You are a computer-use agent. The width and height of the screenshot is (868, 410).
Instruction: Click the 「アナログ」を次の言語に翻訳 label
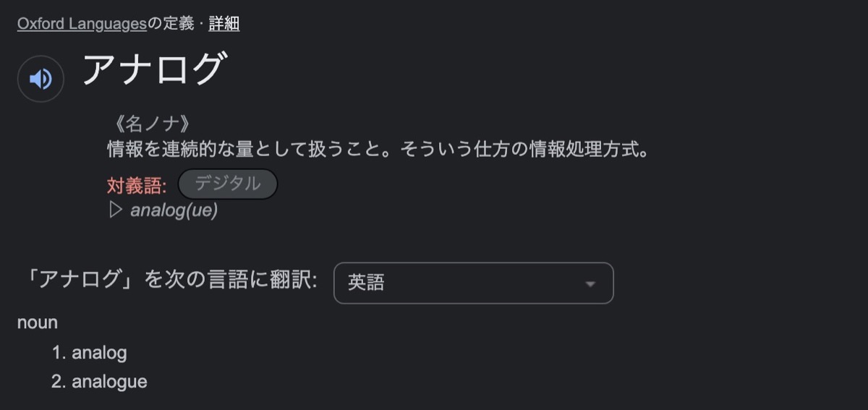point(168,281)
